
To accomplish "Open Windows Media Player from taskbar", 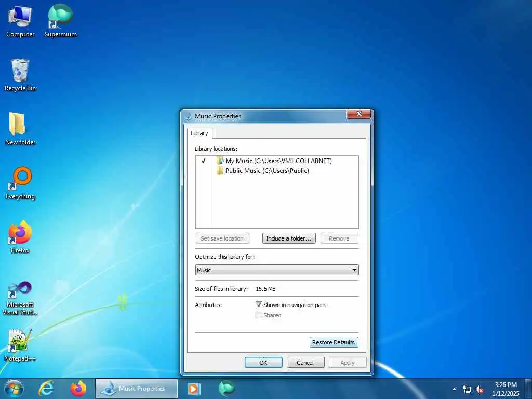I will pos(194,389).
